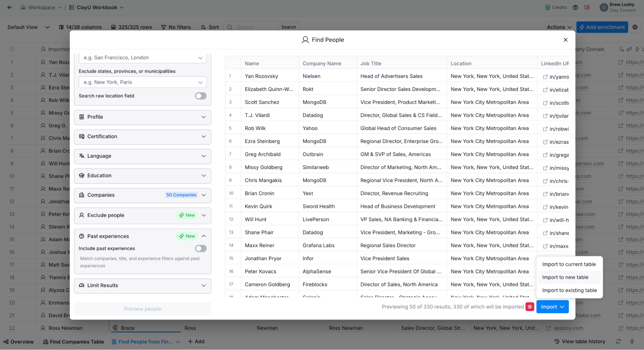Toggle Search raw location field switch
Viewport: 644px width, 350px height.
(200, 96)
